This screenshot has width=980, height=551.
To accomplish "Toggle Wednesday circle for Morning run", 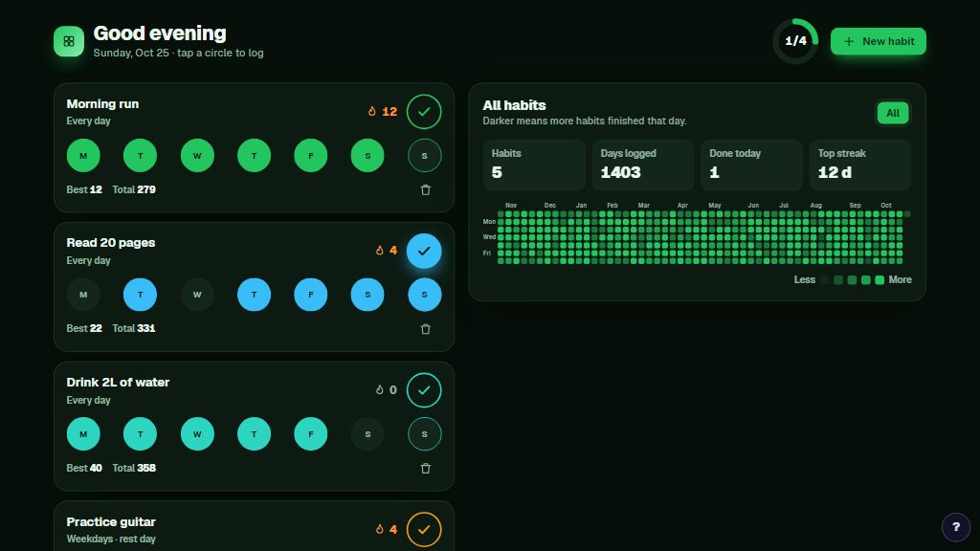I will point(197,156).
